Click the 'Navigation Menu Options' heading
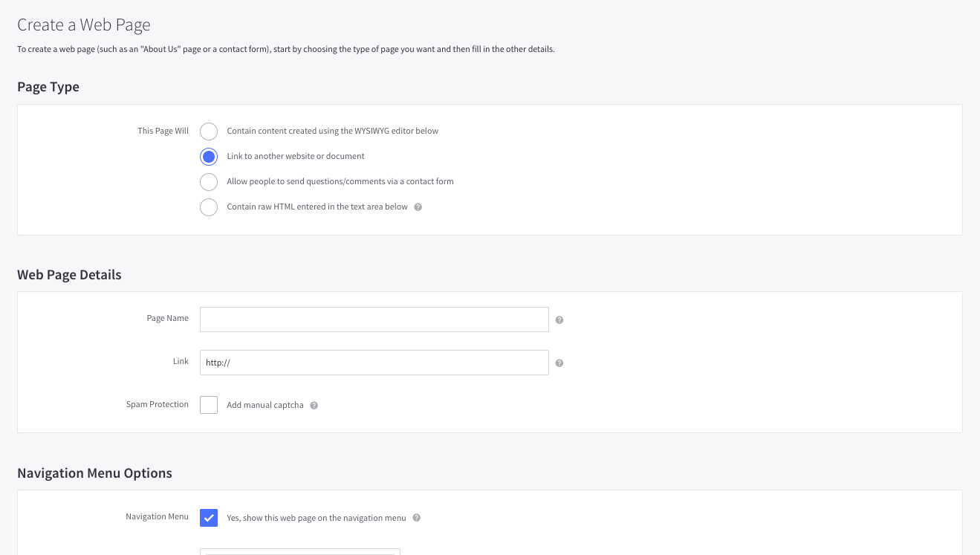 pyautogui.click(x=94, y=473)
